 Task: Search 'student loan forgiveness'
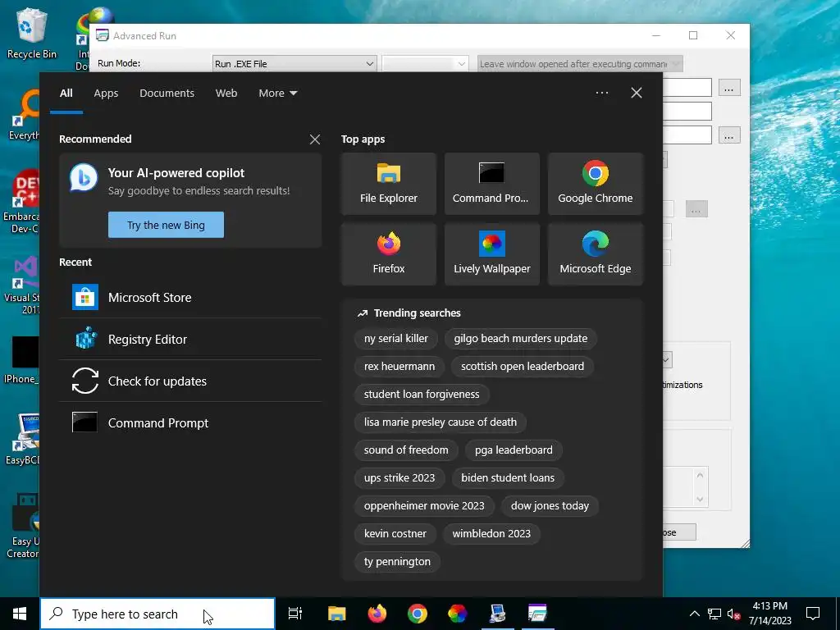[x=422, y=395]
